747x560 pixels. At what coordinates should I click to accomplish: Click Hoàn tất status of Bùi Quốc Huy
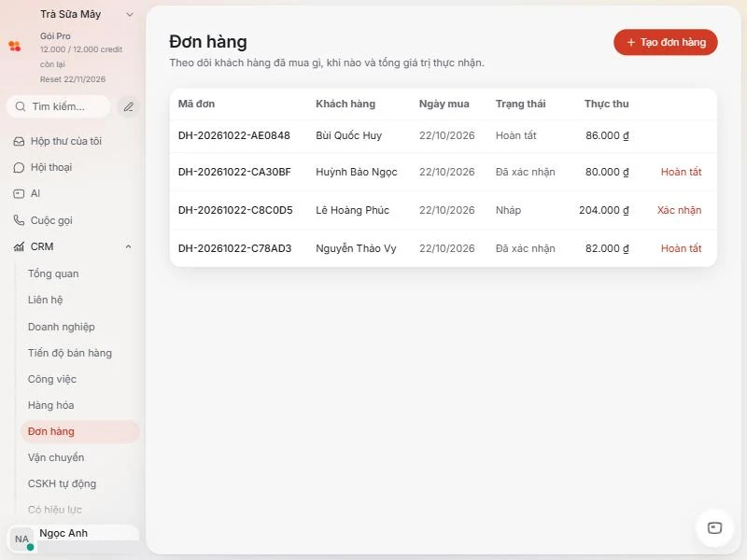point(516,135)
